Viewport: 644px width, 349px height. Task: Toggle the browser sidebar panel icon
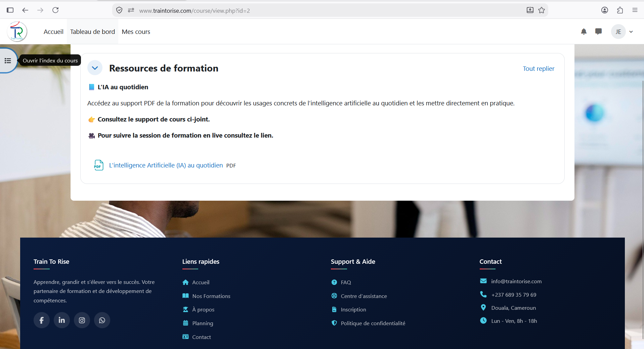[x=10, y=10]
